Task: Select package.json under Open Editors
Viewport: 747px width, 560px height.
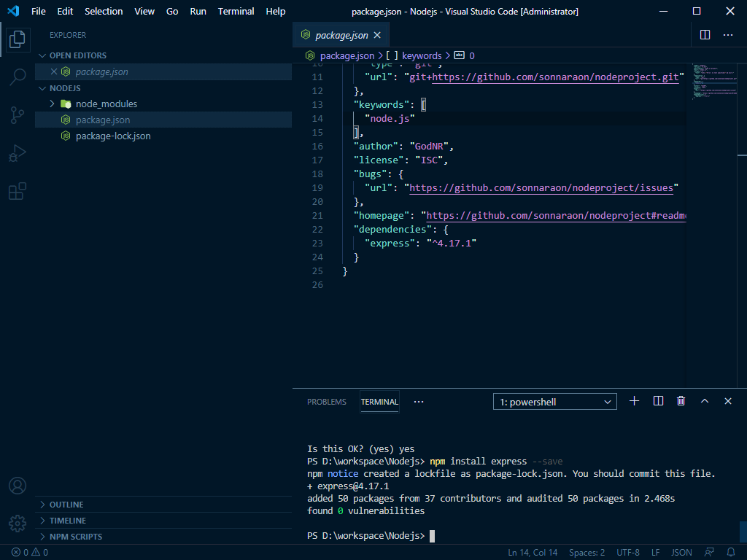Action: 163,71
